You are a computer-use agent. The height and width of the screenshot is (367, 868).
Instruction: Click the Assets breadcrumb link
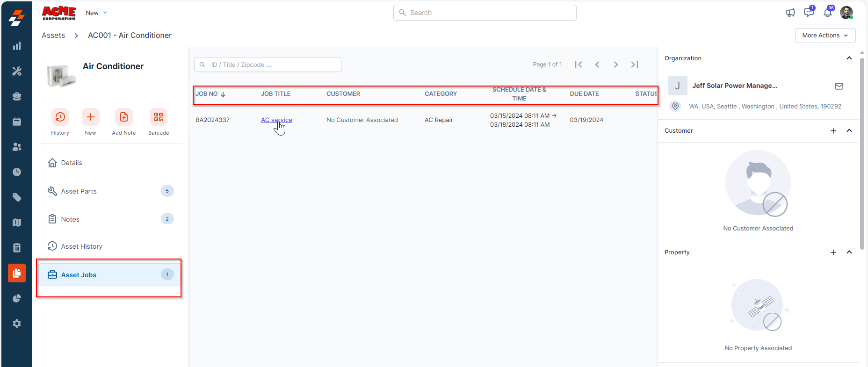pos(53,36)
